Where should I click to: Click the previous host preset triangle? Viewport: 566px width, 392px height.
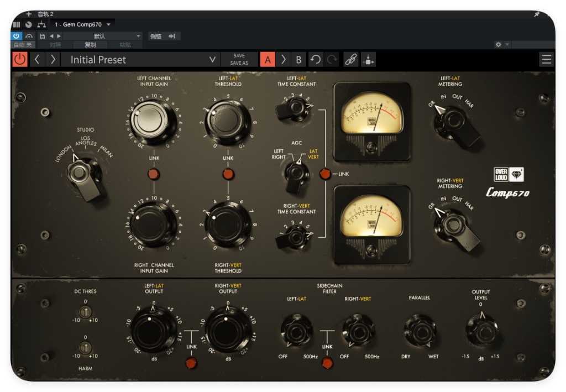click(x=51, y=36)
